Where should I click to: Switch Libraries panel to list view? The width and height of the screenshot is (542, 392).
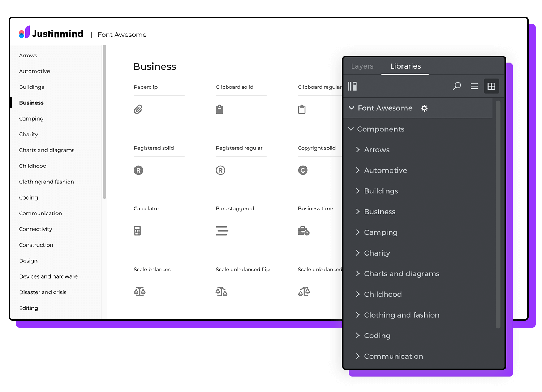click(474, 86)
